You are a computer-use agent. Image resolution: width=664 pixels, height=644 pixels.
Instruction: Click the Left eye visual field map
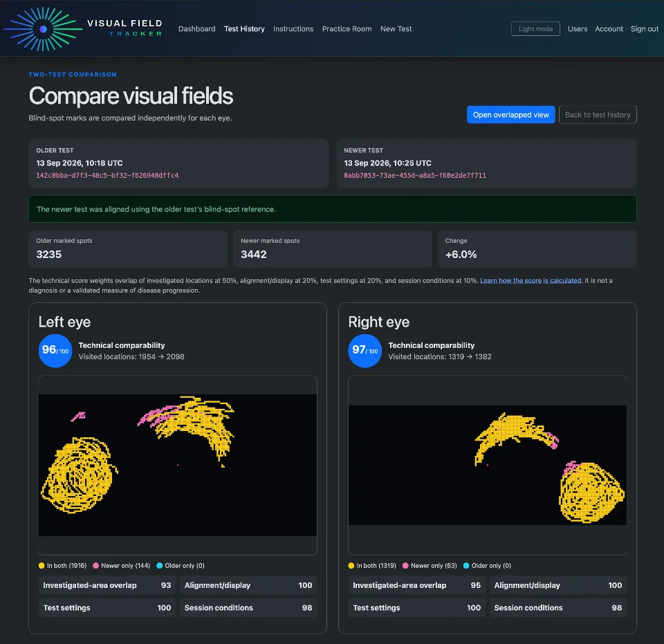coord(178,465)
